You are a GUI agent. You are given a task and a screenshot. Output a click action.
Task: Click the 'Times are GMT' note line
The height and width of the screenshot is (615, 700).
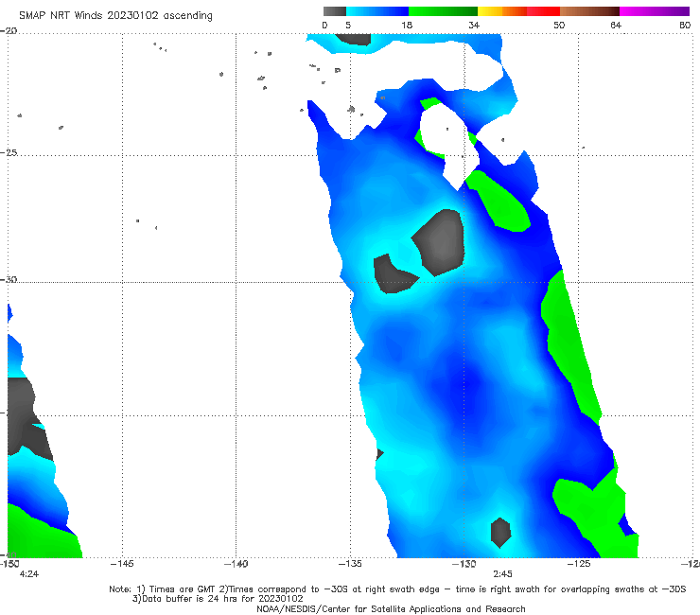[397, 589]
